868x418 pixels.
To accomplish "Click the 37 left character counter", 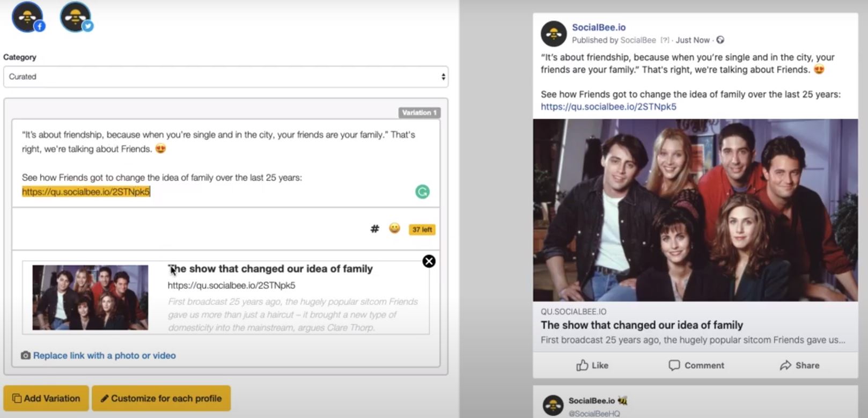I will point(422,230).
